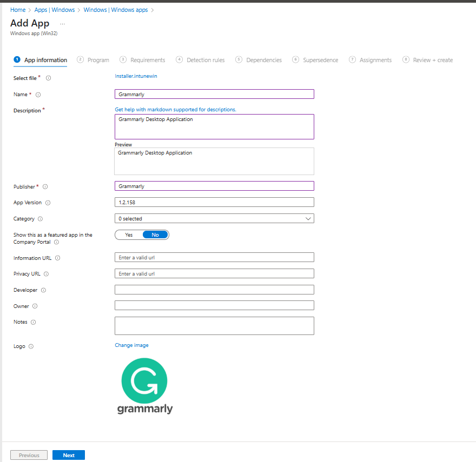Click the Previous button

(x=29, y=455)
